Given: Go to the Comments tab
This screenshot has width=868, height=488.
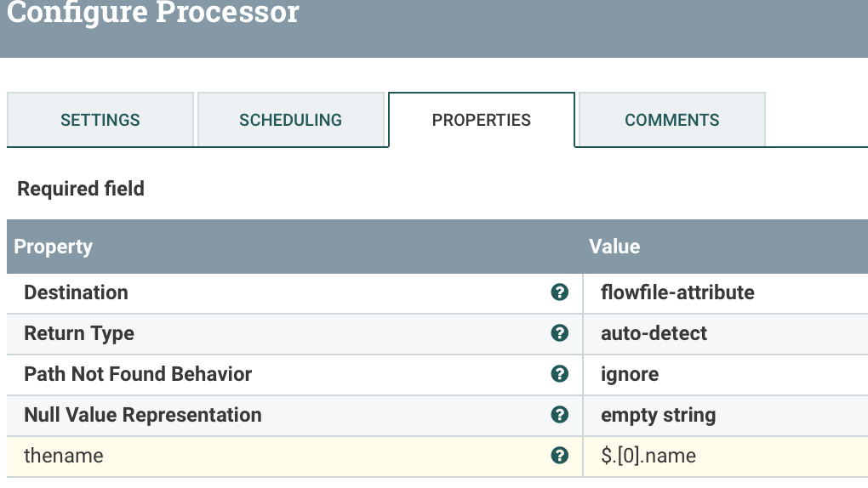Looking at the screenshot, I should coord(671,120).
